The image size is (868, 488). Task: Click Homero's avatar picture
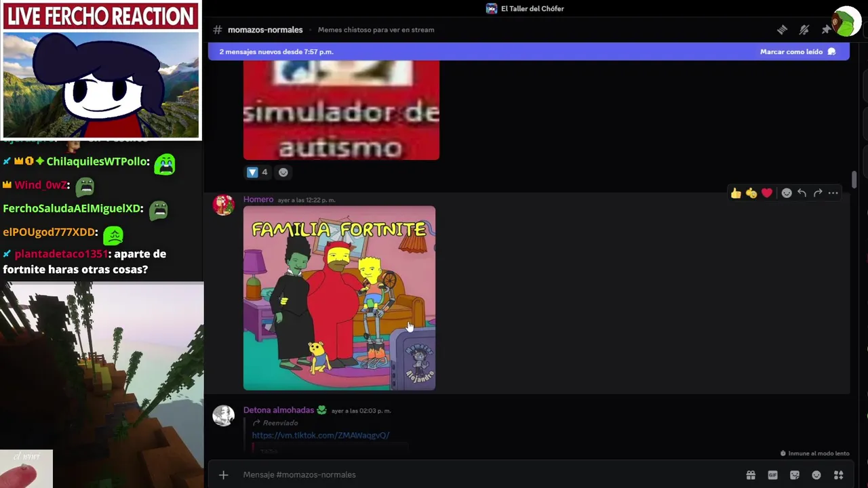click(x=224, y=205)
